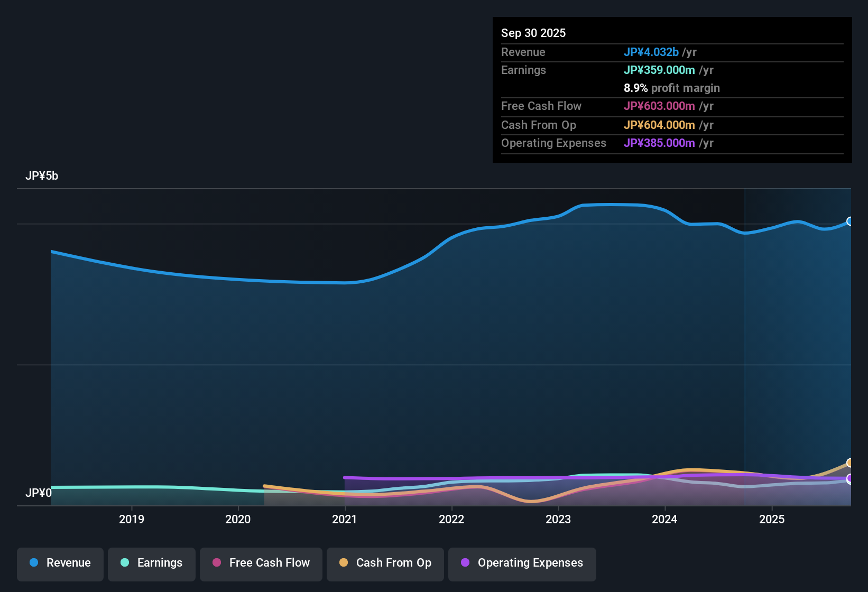868x592 pixels.
Task: Expand the Cash From Op legend entry
Action: point(385,563)
